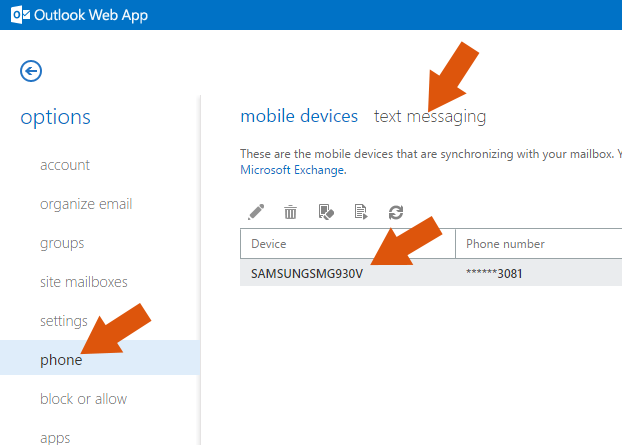Sort by the Device column header

tap(347, 244)
